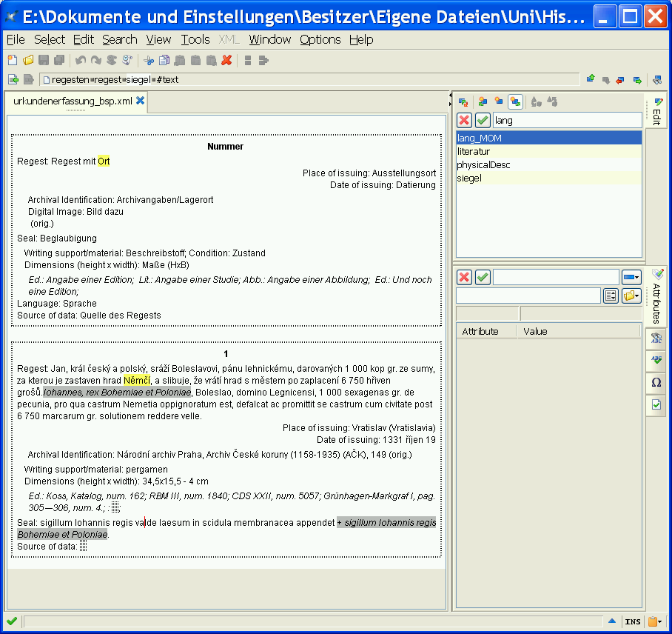Open the Tools menu
The width and height of the screenshot is (672, 634).
point(195,39)
